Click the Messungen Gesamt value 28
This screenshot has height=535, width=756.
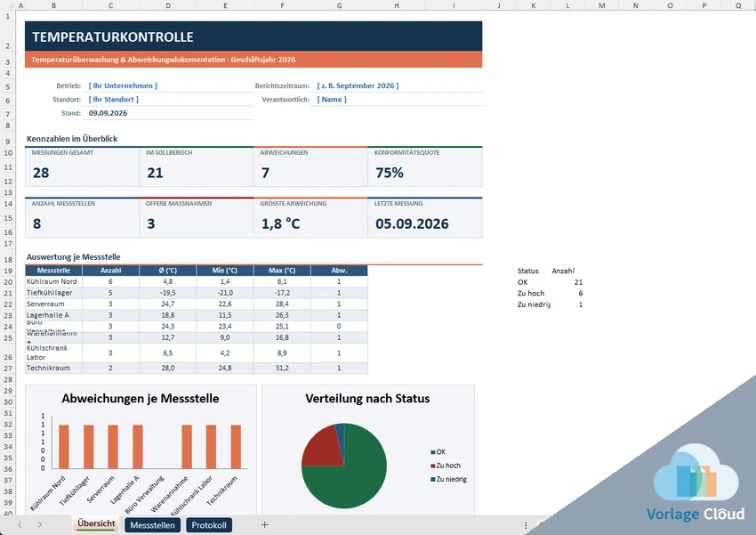[41, 173]
